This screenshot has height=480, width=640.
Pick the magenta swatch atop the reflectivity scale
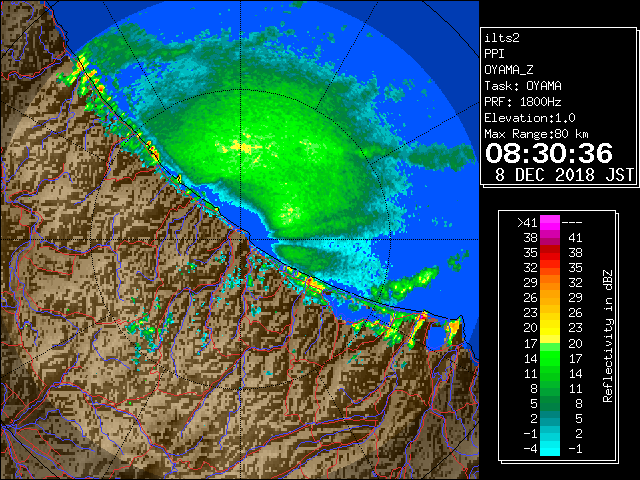tap(550, 222)
